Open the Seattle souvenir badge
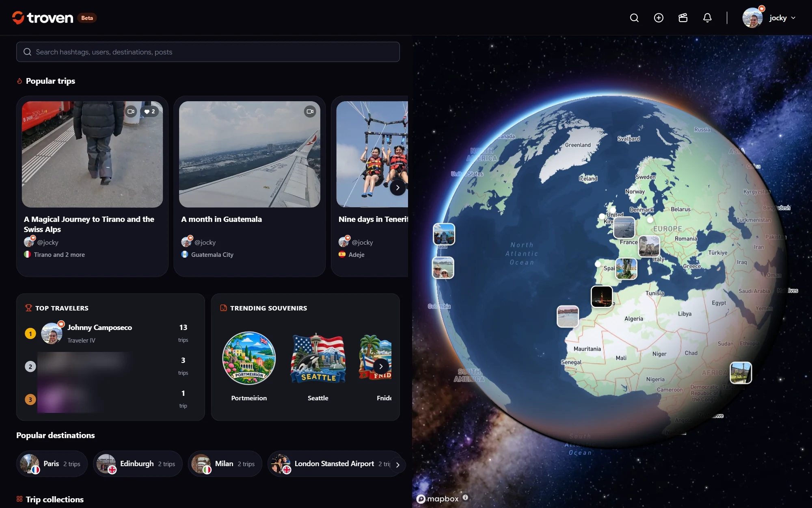Image resolution: width=812 pixels, height=508 pixels. click(318, 358)
